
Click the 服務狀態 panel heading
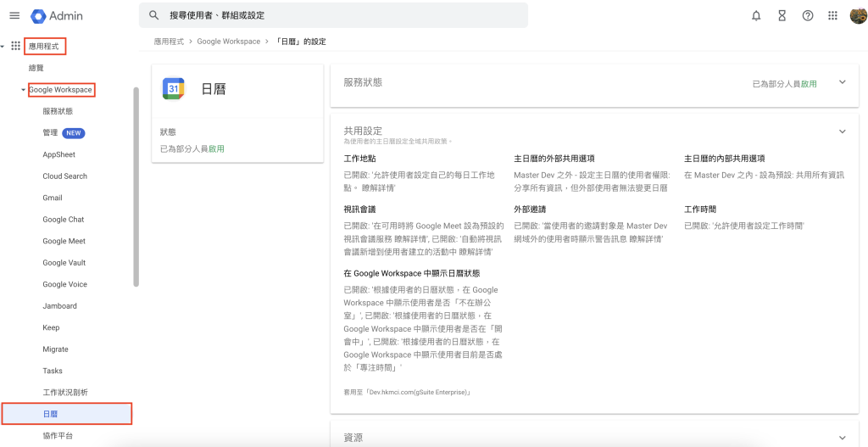(363, 82)
